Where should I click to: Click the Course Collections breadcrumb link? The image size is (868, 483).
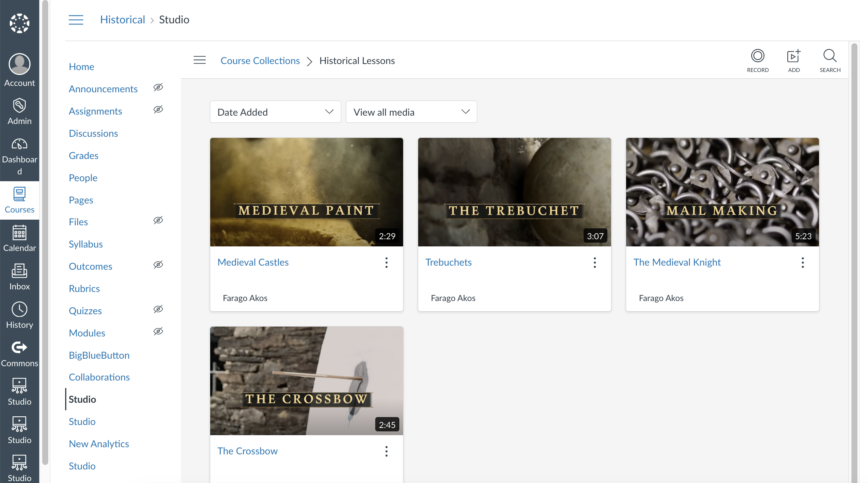[x=260, y=61]
